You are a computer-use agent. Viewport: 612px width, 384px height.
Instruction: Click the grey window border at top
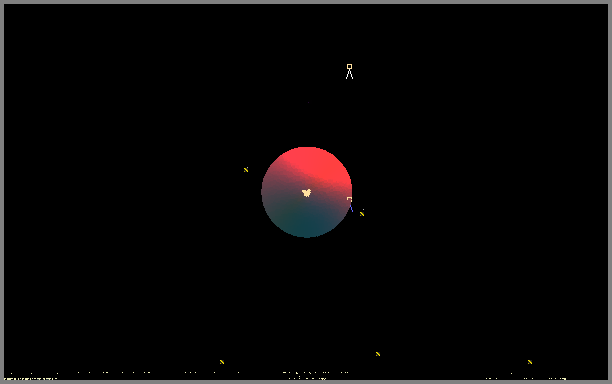[x=306, y=2]
